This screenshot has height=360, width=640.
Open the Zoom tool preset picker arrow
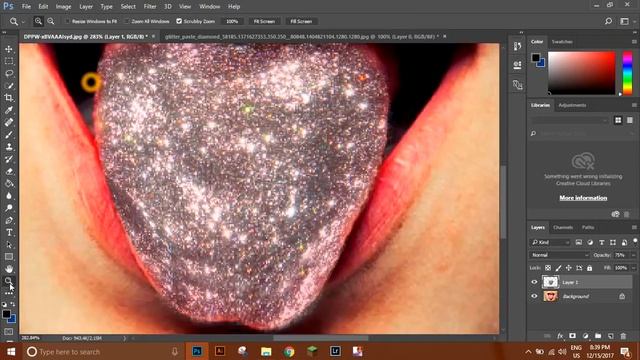[23, 22]
